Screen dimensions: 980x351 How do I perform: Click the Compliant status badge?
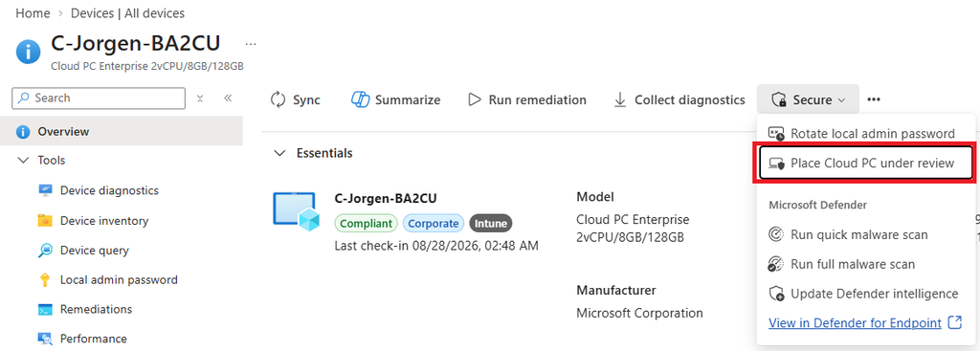[367, 223]
